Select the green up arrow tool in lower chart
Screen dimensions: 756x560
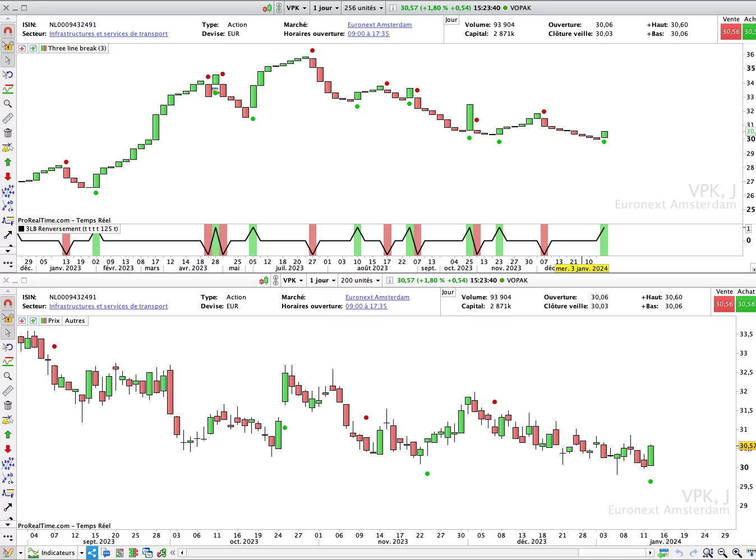click(8, 434)
